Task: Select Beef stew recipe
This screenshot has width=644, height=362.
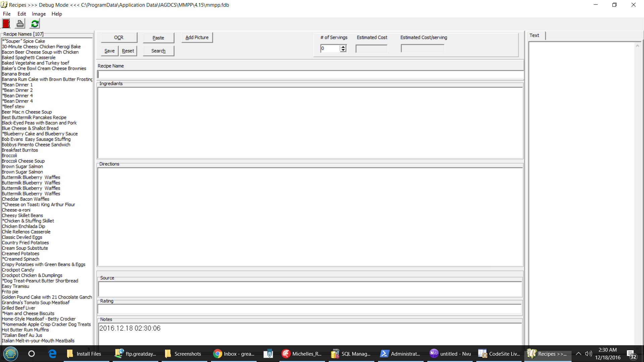Action: click(x=13, y=107)
